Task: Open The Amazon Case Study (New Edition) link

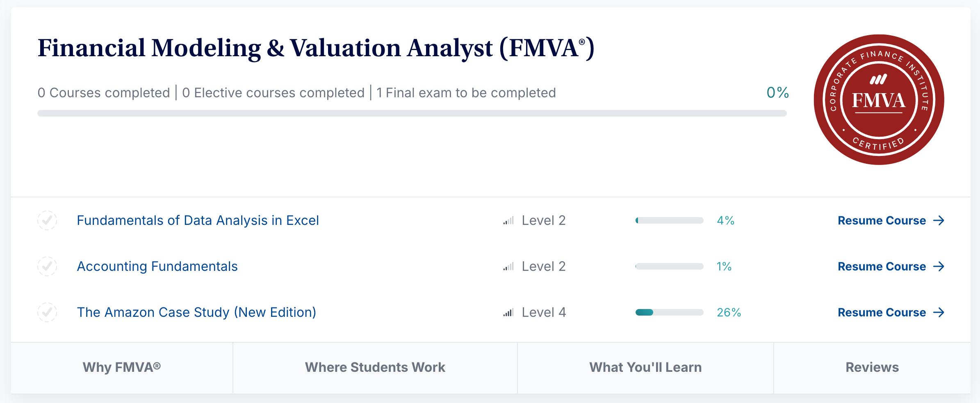Action: pos(196,313)
